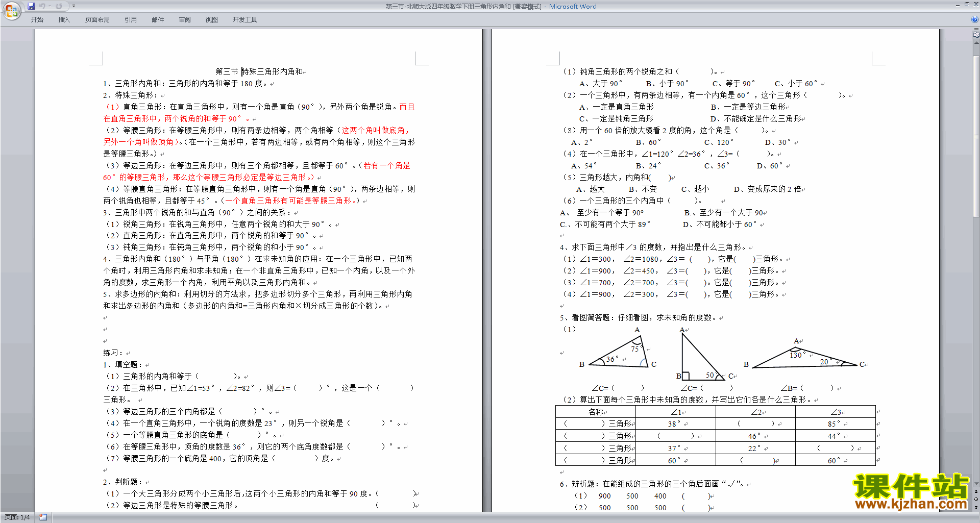Image resolution: width=980 pixels, height=523 pixels.
Task: Click option C、120° in question 3
Action: pyautogui.click(x=719, y=142)
